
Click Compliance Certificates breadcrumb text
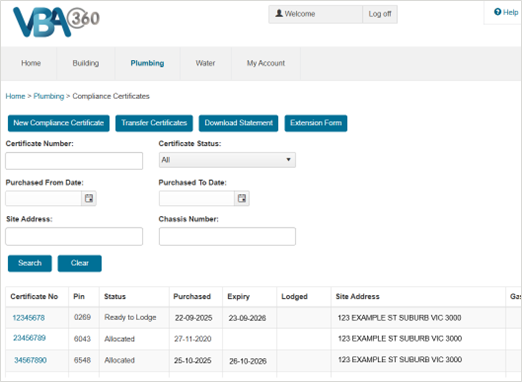(111, 96)
